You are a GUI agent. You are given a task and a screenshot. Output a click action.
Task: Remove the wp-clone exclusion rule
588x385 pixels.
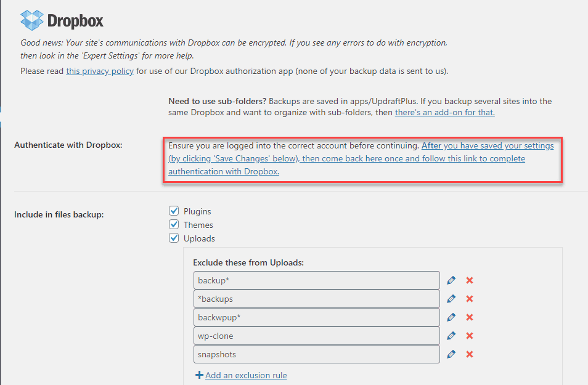coord(470,336)
